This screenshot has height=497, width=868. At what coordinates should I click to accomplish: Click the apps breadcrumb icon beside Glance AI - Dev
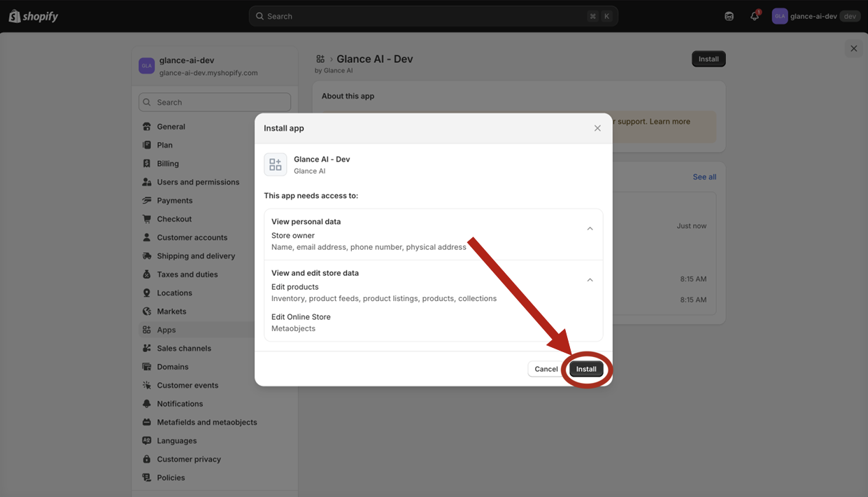[x=320, y=59]
